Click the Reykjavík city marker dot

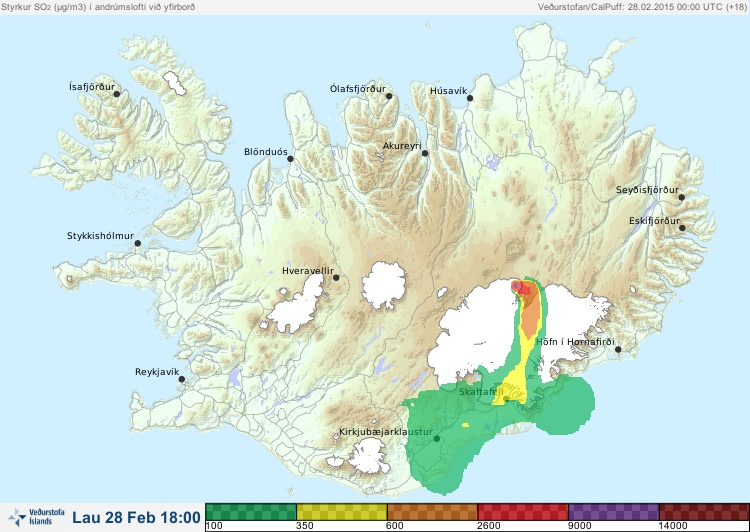[182, 379]
